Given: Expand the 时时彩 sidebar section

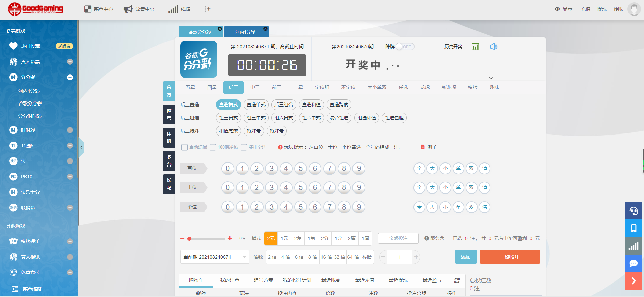Looking at the screenshot, I should point(70,130).
